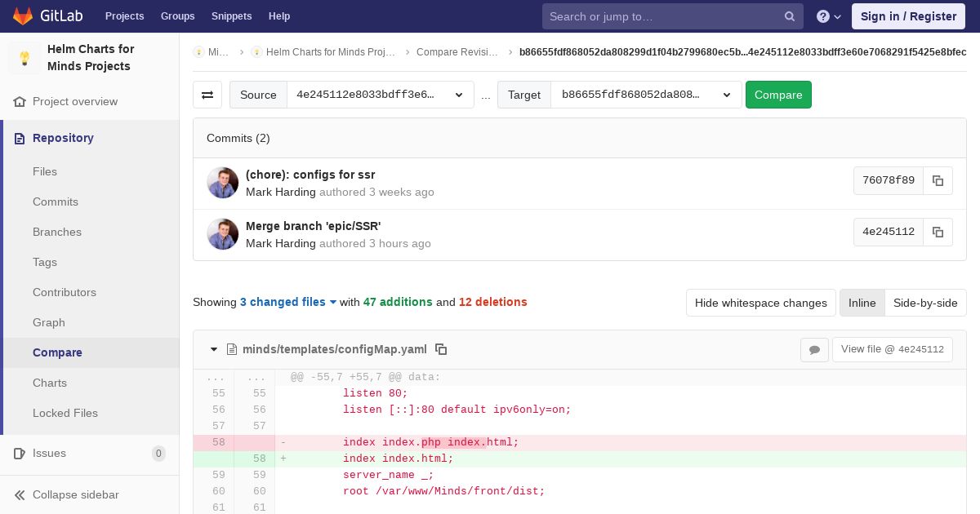Viewport: 980px width, 514px height.
Task: Open the Groups menu in navbar
Action: point(177,16)
